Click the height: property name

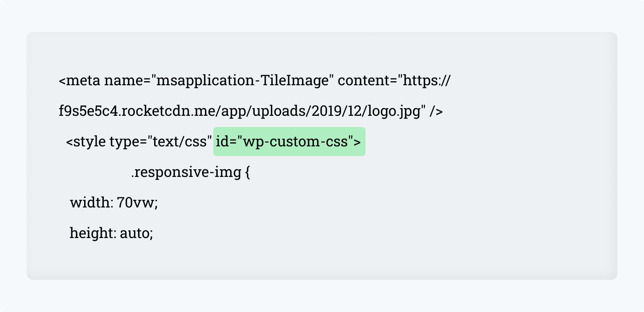93,233
